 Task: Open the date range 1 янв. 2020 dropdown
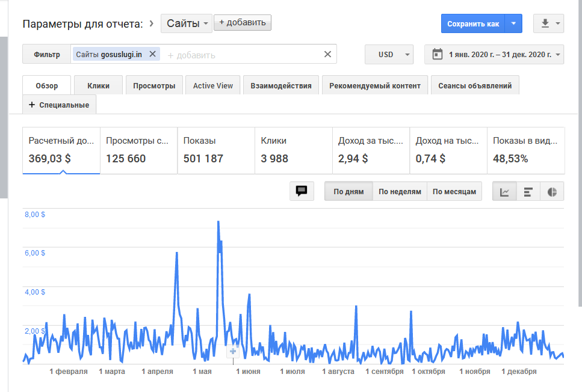pos(494,55)
